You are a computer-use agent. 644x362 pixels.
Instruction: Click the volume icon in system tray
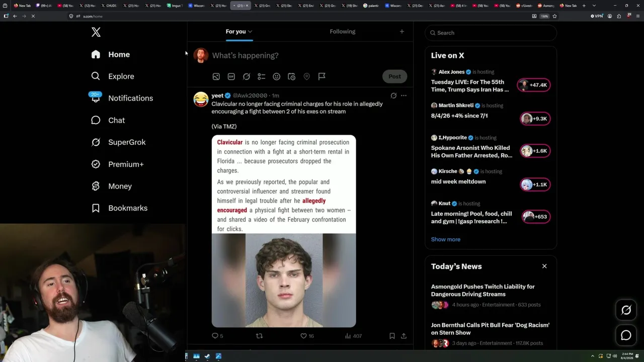[615, 356]
